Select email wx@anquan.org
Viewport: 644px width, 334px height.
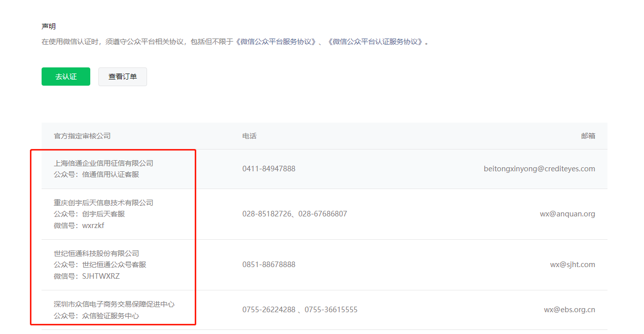(x=567, y=214)
